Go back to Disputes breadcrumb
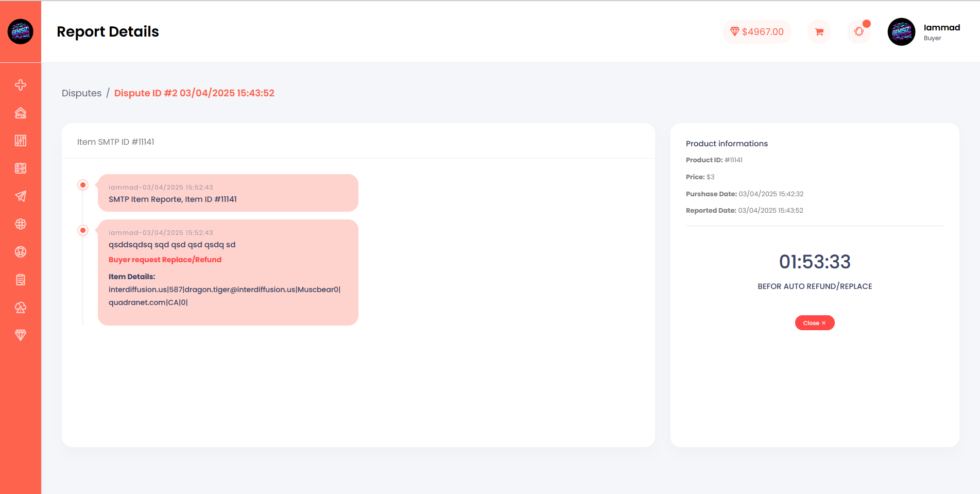The height and width of the screenshot is (494, 980). click(82, 93)
